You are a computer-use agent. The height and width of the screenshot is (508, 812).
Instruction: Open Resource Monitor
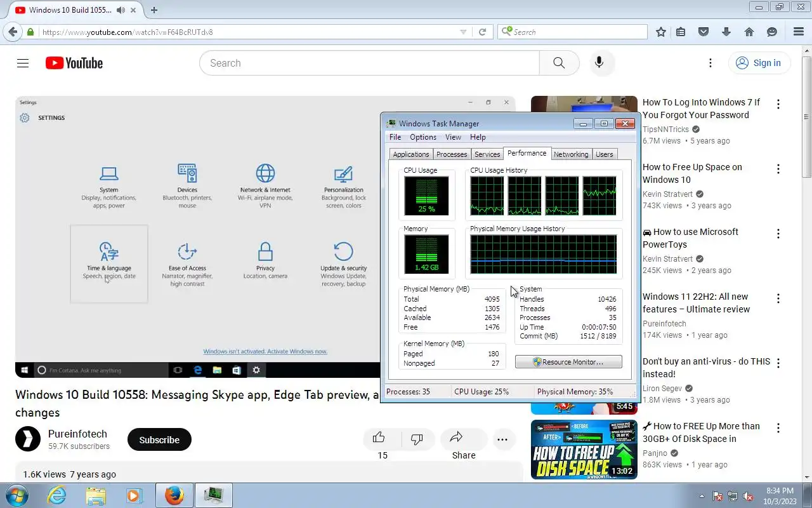click(568, 362)
